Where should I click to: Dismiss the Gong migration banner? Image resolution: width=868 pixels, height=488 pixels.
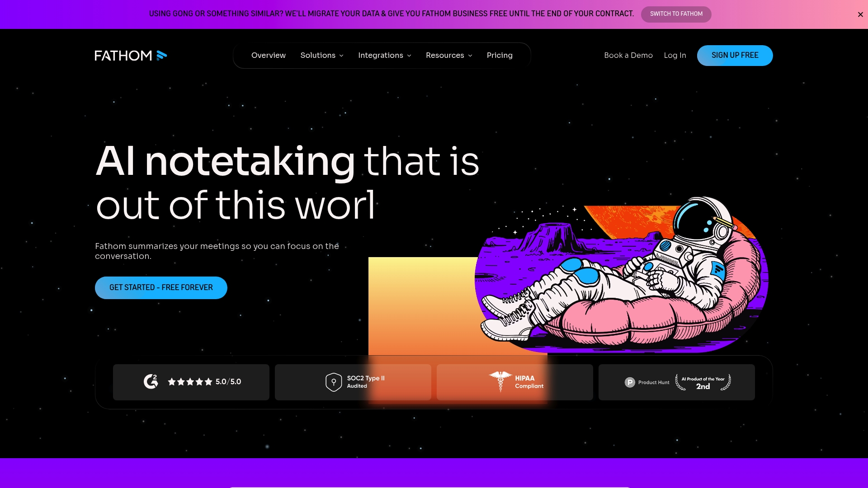859,14
